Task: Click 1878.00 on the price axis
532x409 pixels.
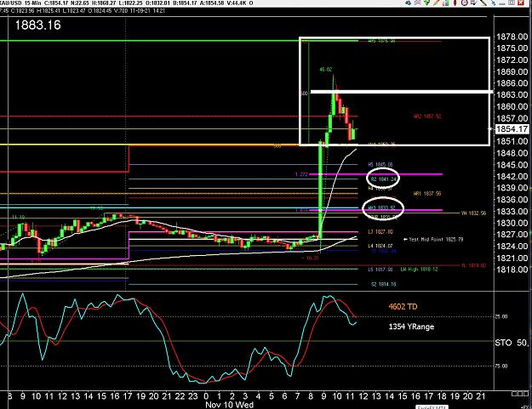Action: pyautogui.click(x=512, y=37)
